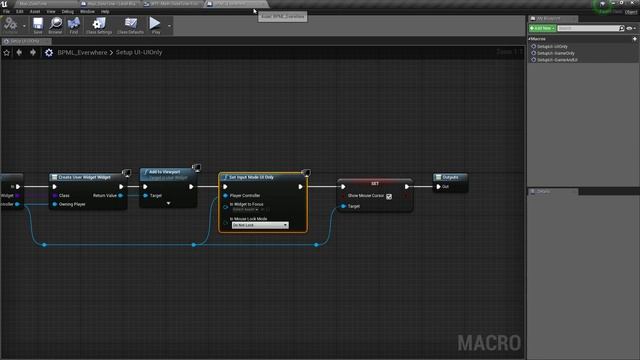
Task: Open the Debug menu
Action: point(67,11)
